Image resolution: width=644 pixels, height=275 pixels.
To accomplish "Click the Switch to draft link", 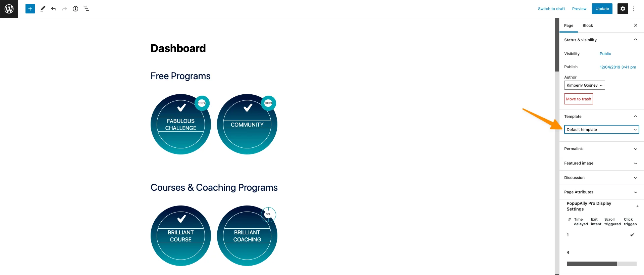I will (551, 9).
